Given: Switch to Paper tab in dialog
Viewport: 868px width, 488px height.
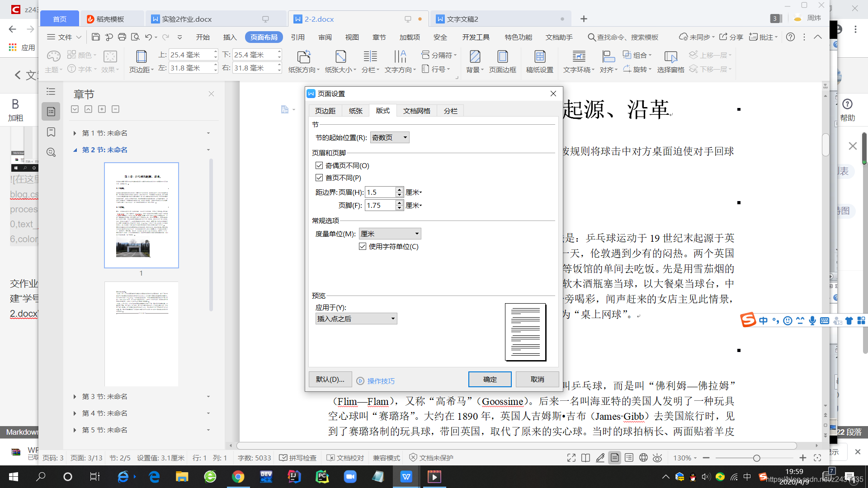Looking at the screenshot, I should (356, 111).
